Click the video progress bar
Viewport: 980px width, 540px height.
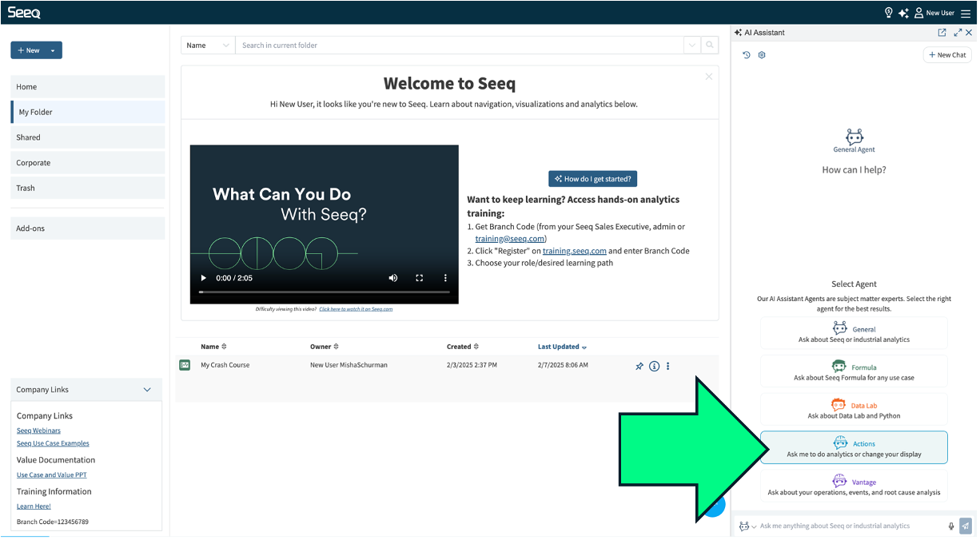[324, 292]
